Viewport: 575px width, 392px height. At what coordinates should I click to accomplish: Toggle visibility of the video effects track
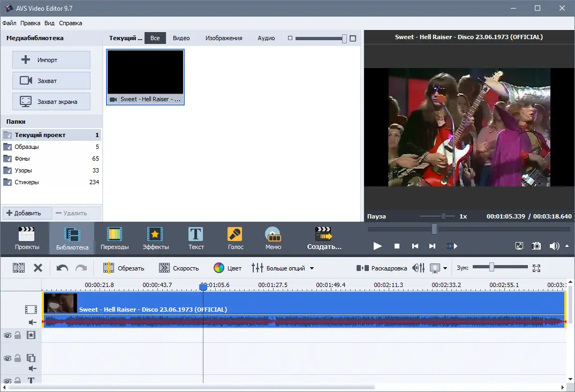point(7,336)
